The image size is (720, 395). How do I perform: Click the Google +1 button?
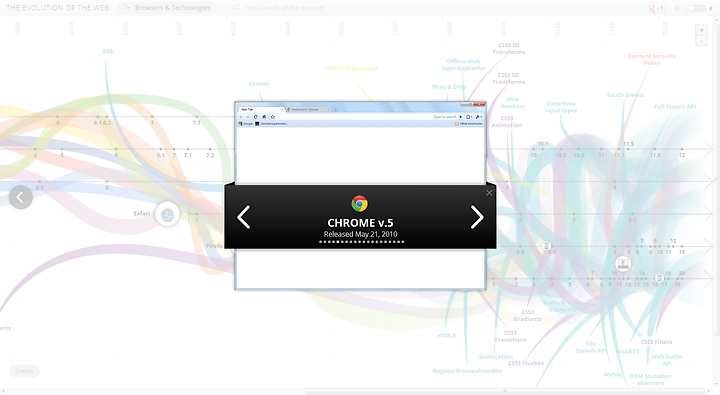click(657, 8)
